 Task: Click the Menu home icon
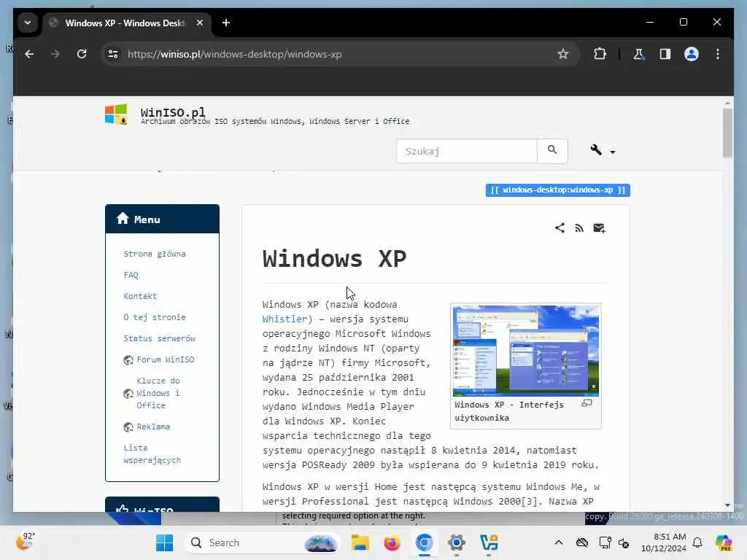click(123, 219)
